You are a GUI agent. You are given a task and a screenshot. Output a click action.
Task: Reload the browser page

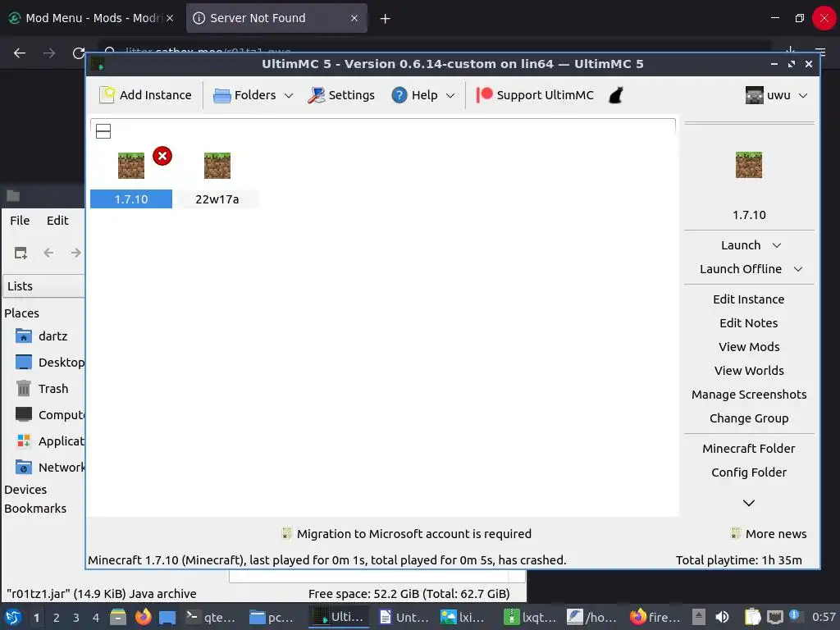[78, 53]
